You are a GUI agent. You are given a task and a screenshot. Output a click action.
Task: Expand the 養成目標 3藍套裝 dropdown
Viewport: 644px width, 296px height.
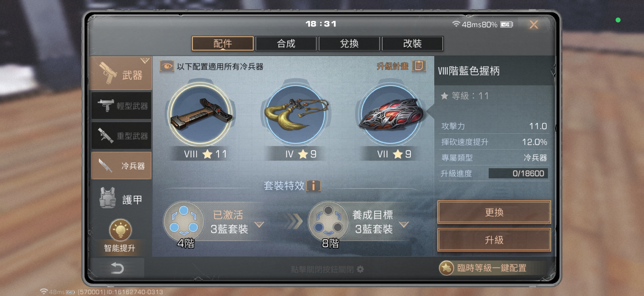(404, 224)
